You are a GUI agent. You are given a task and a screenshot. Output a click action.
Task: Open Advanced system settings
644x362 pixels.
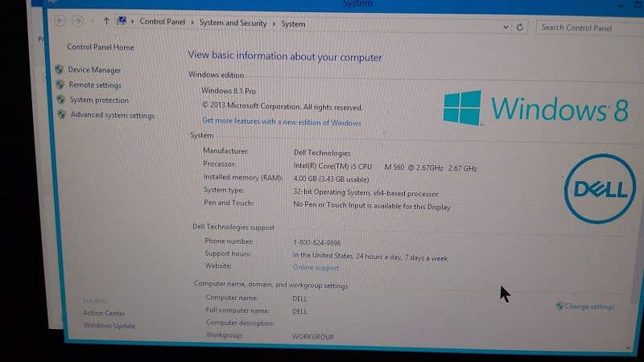point(112,115)
